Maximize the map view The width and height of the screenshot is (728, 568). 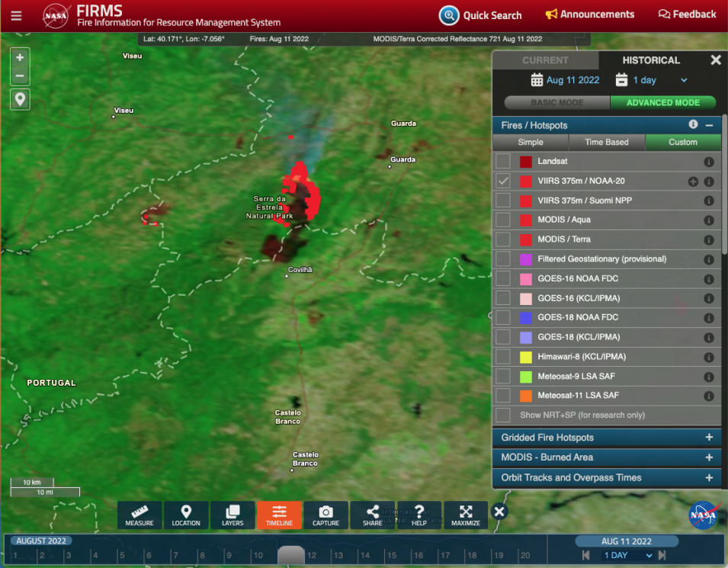tap(466, 515)
